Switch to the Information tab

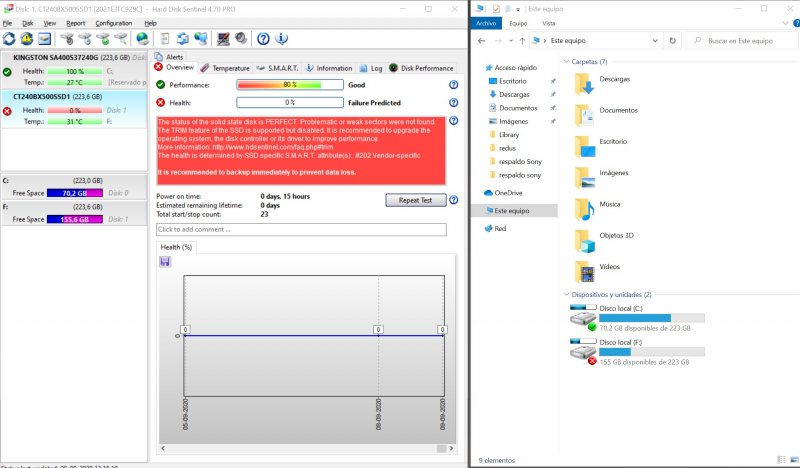[329, 68]
